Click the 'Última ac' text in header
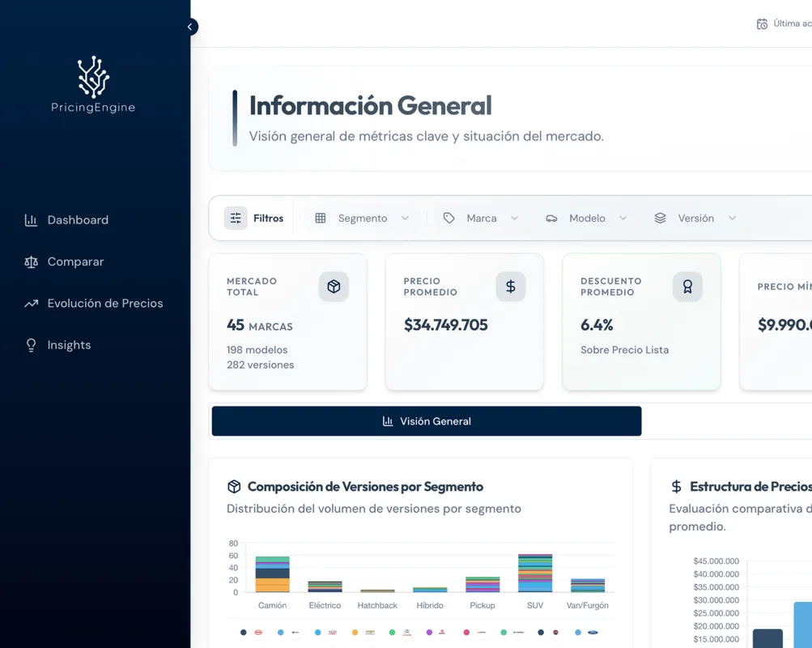The image size is (812, 648). coord(793,23)
